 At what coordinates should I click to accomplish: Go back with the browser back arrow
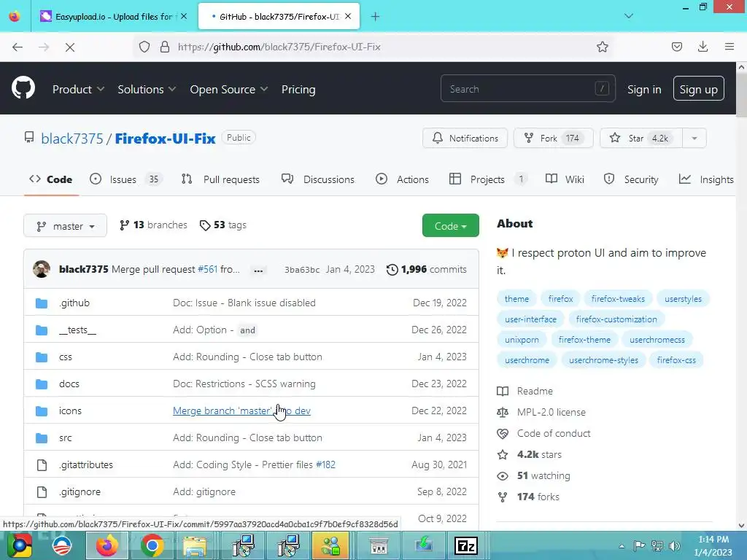tap(18, 47)
